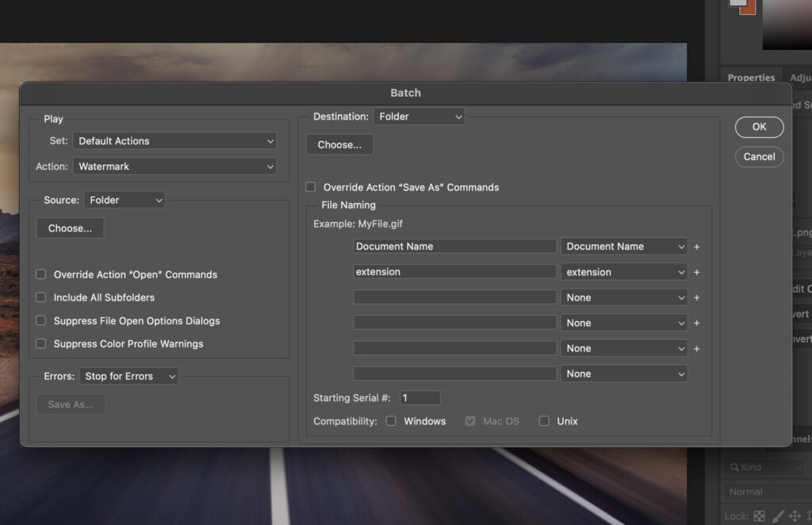Click the plus icon on the third naming row
812x525 pixels.
pyautogui.click(x=696, y=297)
